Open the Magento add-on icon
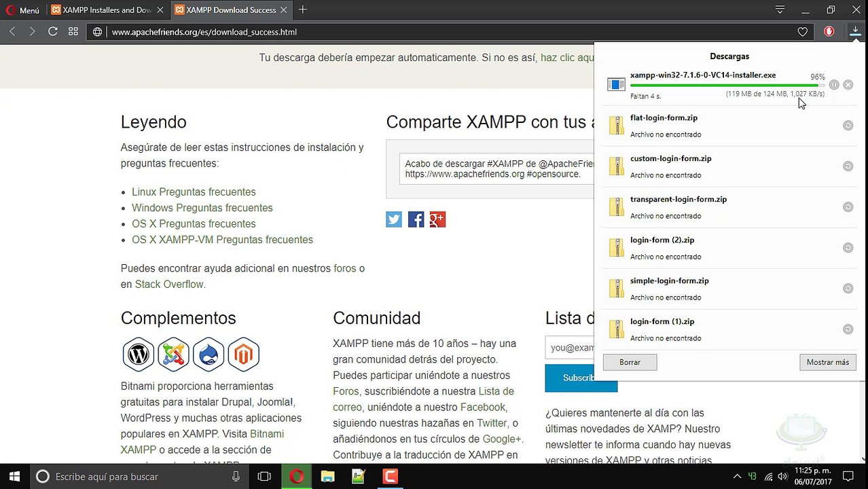The image size is (868, 489). [x=244, y=355]
